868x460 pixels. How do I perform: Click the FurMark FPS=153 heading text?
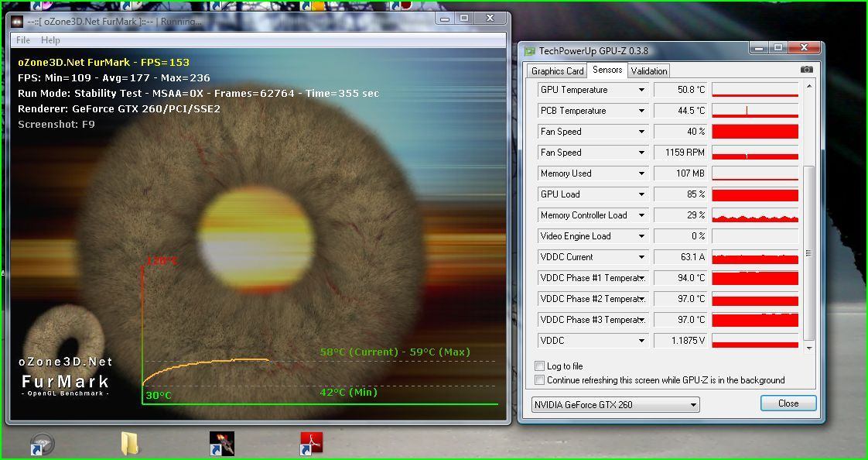[104, 62]
